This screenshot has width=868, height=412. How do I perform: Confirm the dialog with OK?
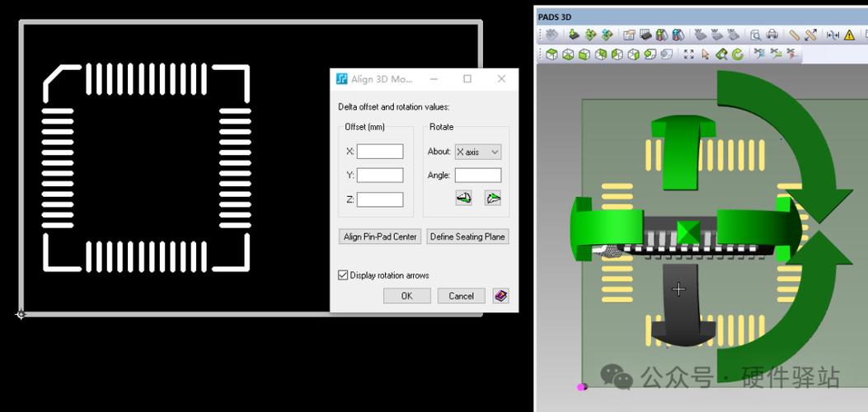click(x=407, y=296)
